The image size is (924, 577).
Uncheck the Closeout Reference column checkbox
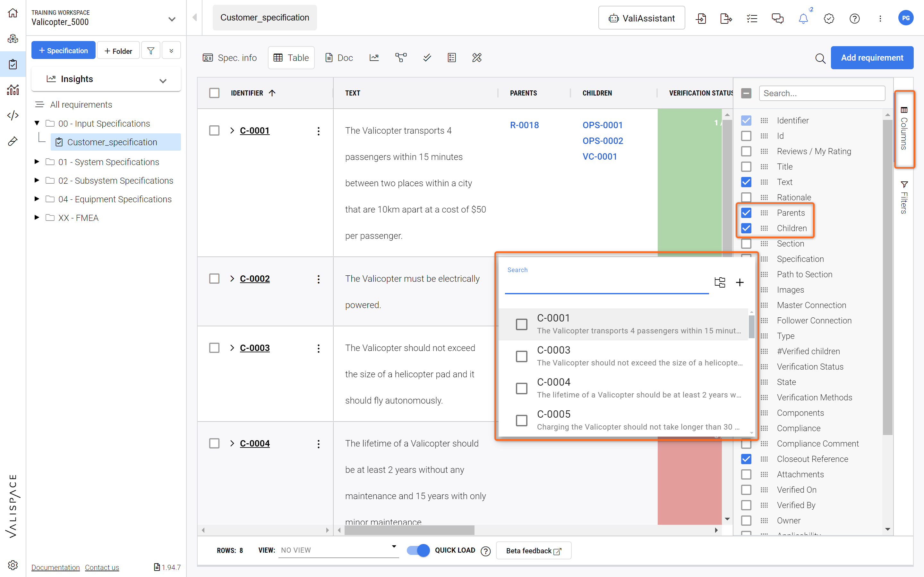(x=746, y=459)
